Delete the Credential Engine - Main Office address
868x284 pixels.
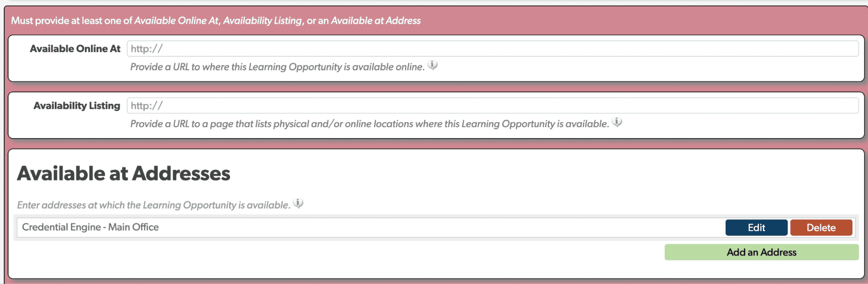(x=821, y=227)
